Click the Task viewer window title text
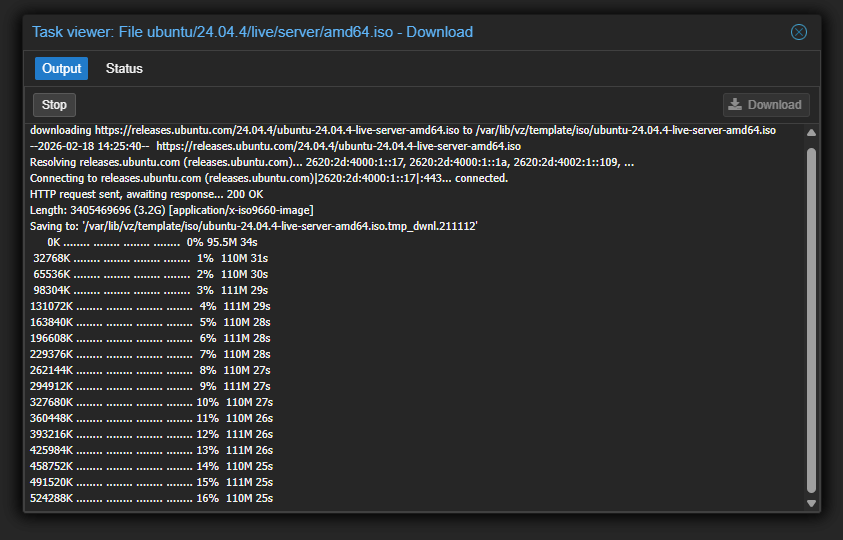Screen dimensions: 843x540 [x=252, y=32]
